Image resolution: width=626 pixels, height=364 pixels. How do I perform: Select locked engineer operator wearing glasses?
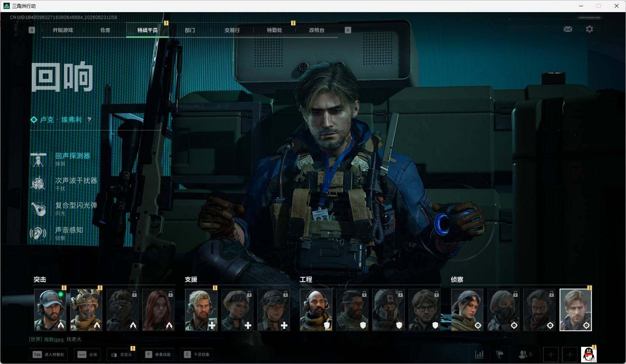424,310
